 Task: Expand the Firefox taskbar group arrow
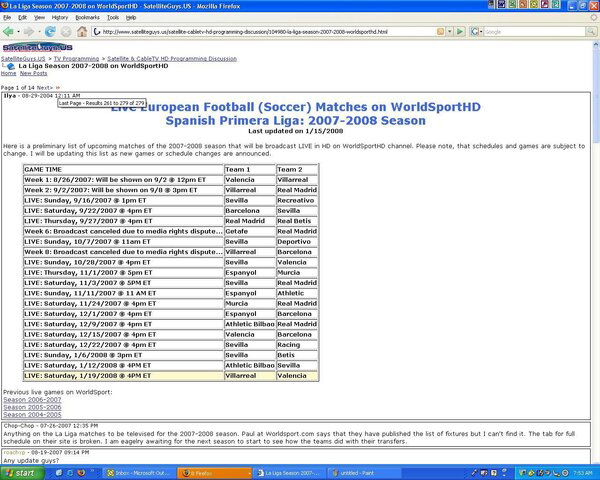pyautogui.click(x=249, y=473)
